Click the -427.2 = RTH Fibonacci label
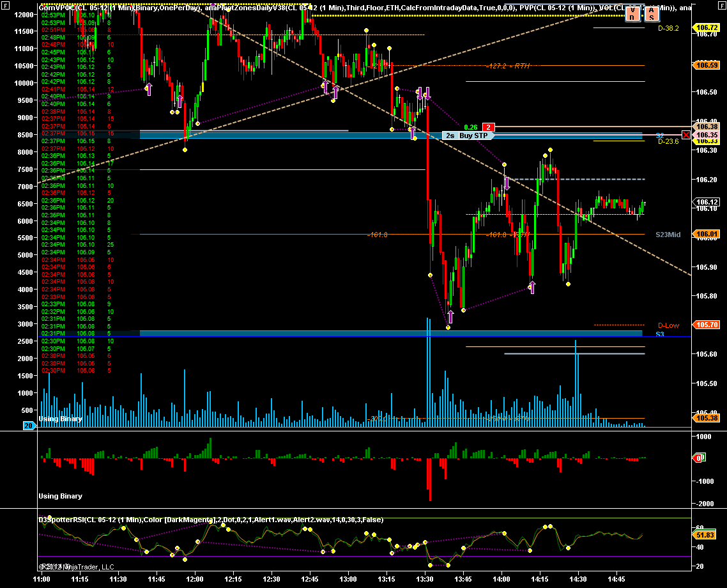Screen dimensions: 727x588 508,66
